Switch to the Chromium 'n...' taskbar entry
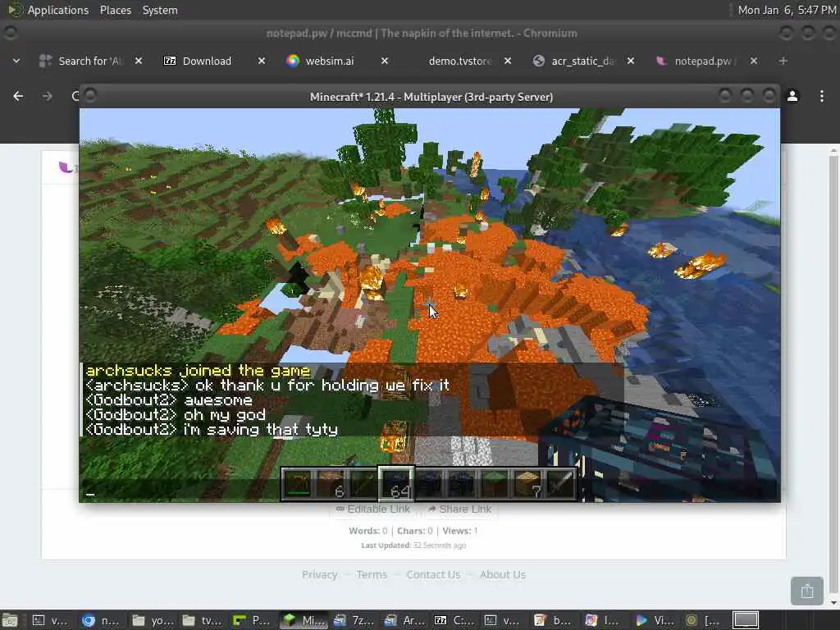This screenshot has width=840, height=630. [x=100, y=620]
